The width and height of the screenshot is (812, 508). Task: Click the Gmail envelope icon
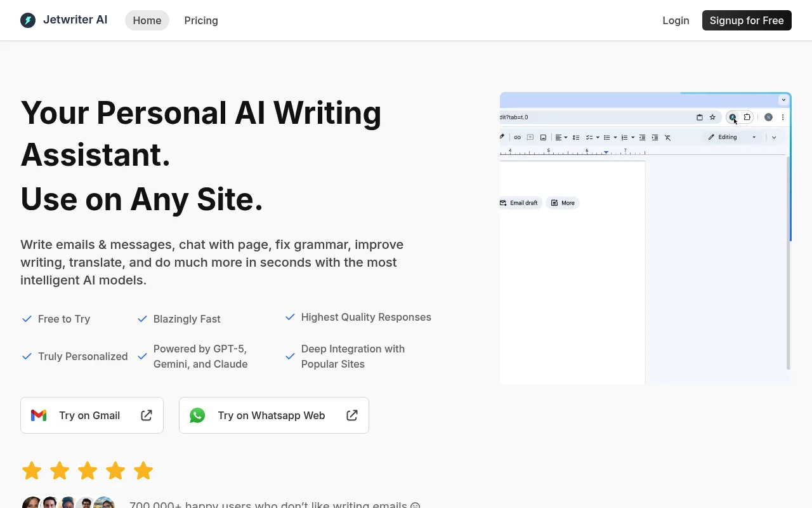[x=39, y=415]
